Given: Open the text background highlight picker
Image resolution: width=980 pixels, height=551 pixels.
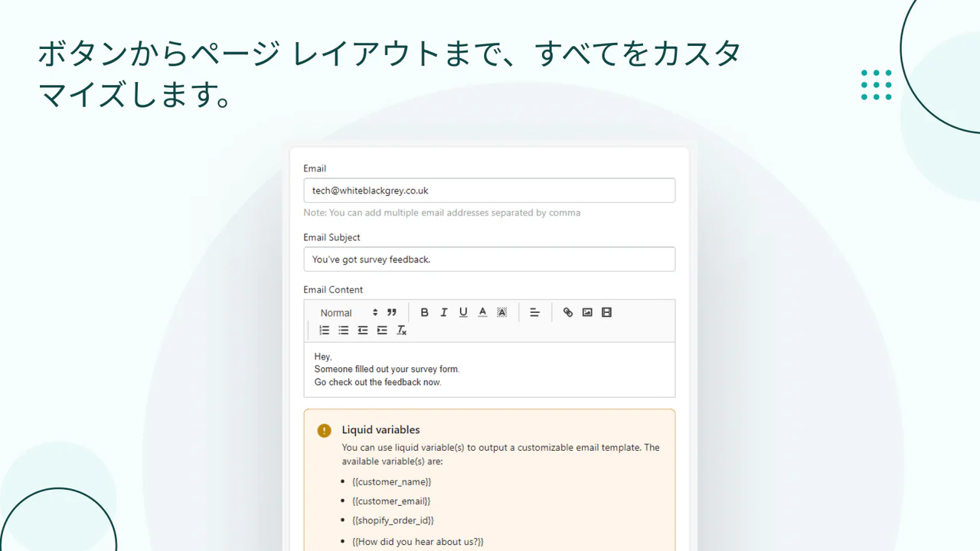Looking at the screenshot, I should [502, 312].
